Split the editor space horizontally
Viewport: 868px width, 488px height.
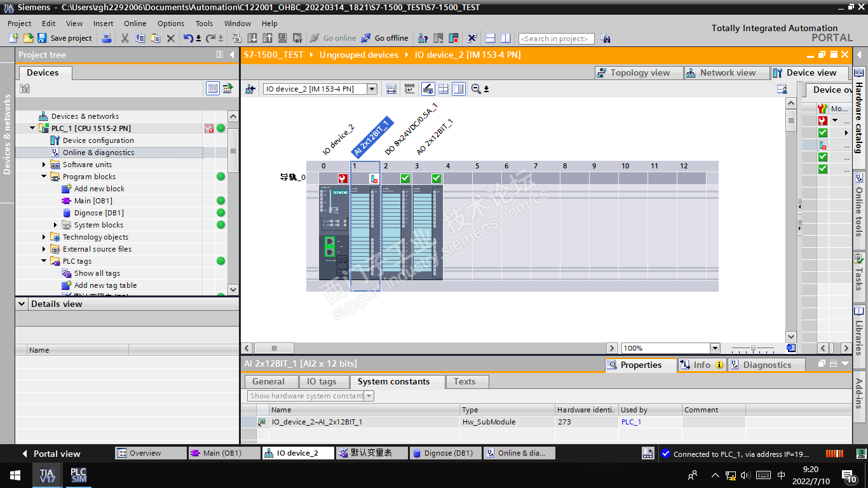pos(490,38)
